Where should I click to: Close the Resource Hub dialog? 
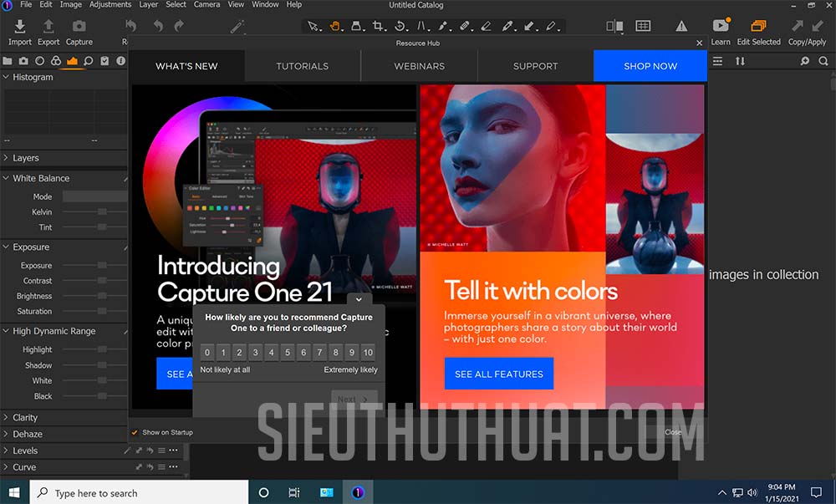700,43
